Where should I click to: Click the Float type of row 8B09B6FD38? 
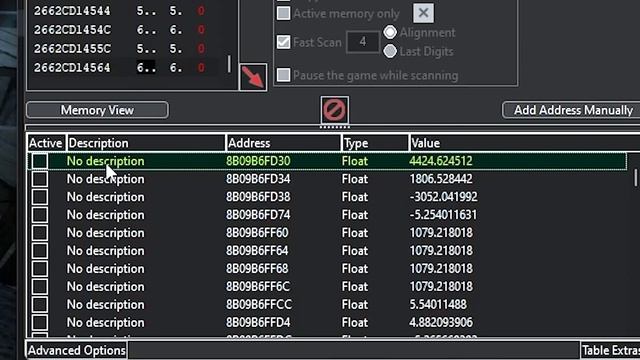pos(355,197)
